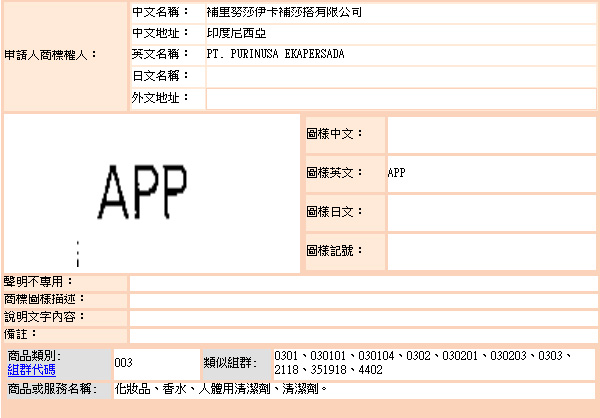Screen dimensions: 600x418
Task: Click the 商品或服務名稱 label
Action: [x=52, y=389]
